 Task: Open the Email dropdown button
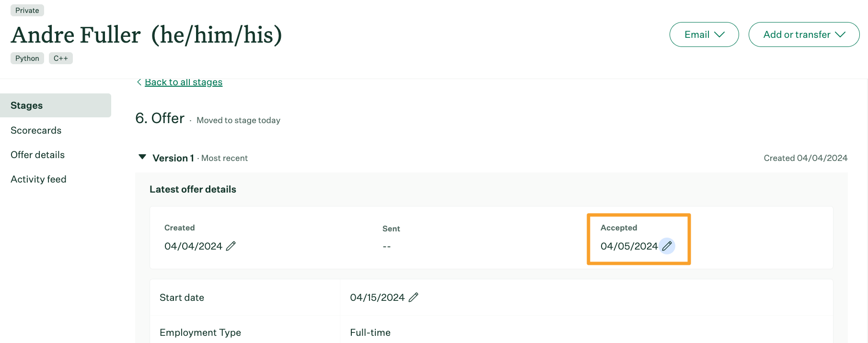[x=704, y=34]
